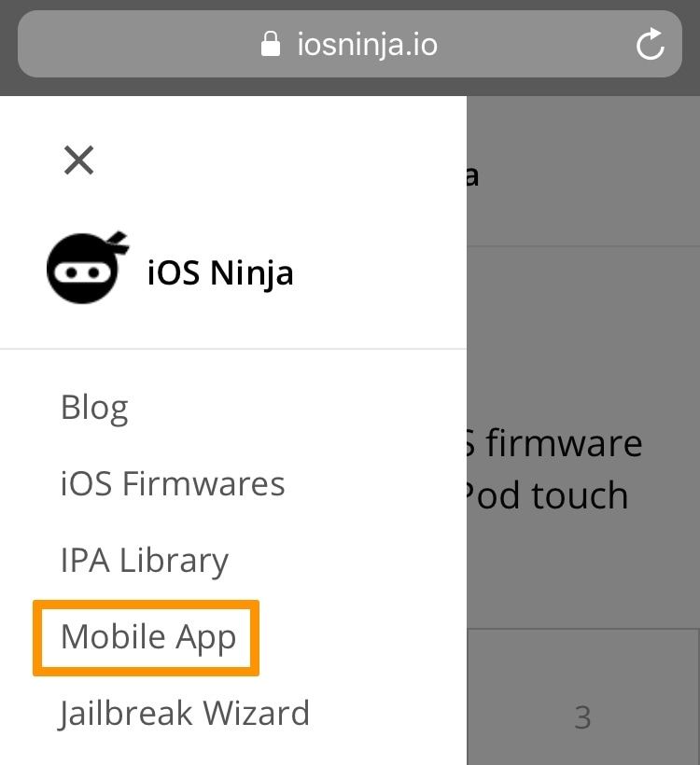The width and height of the screenshot is (700, 765).
Task: Close the side menu with the X
Action: [78, 160]
